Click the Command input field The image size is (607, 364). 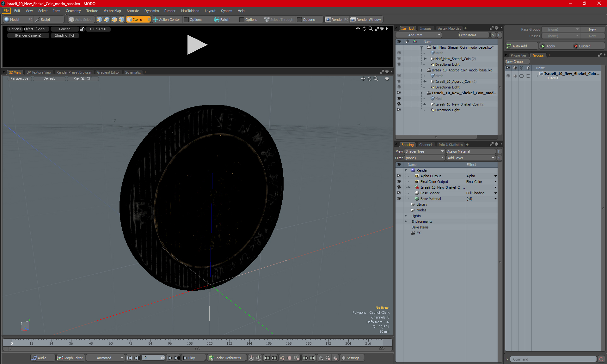554,359
